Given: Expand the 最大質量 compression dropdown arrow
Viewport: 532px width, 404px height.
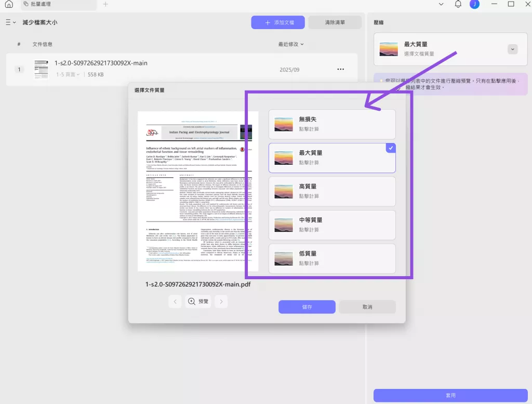Looking at the screenshot, I should (x=512, y=49).
